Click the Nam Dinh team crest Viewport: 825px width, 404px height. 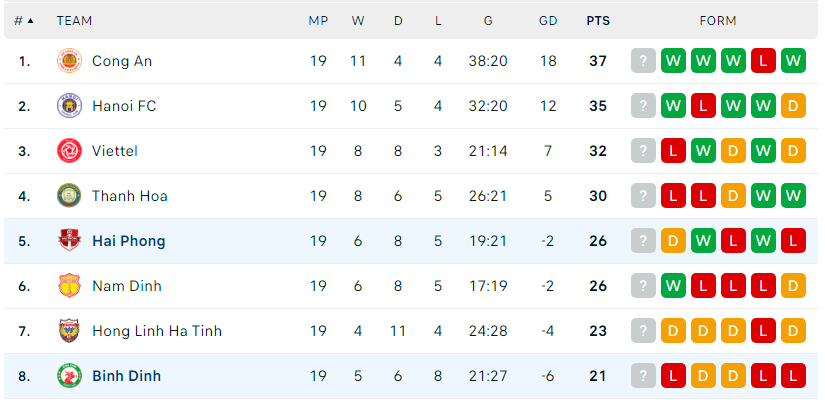click(69, 286)
